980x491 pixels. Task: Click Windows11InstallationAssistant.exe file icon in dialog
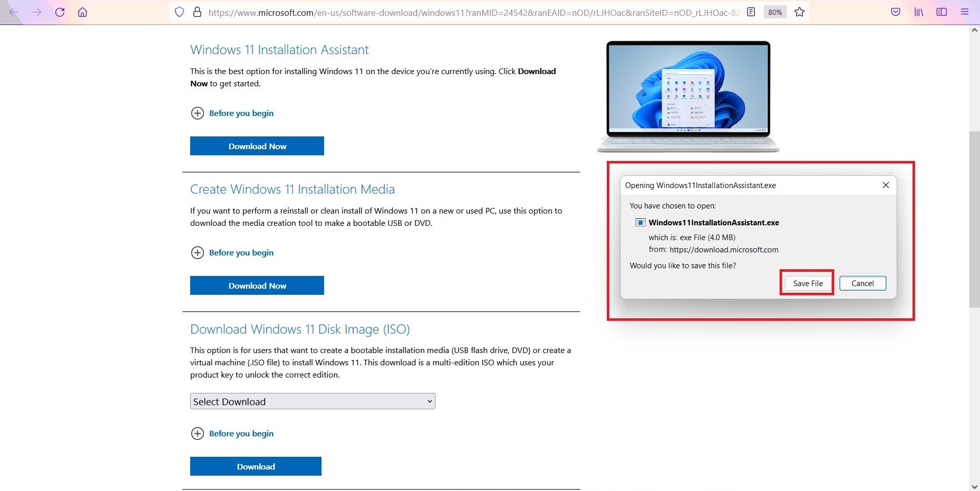click(640, 222)
